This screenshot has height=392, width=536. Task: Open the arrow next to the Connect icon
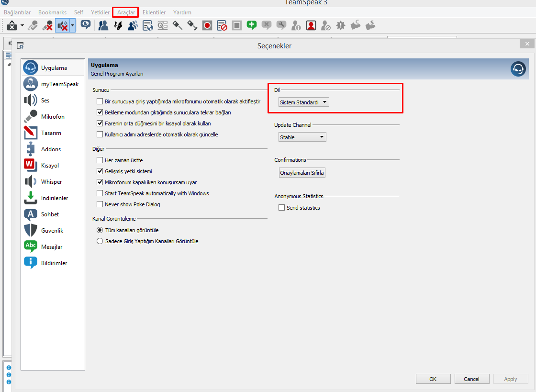22,26
